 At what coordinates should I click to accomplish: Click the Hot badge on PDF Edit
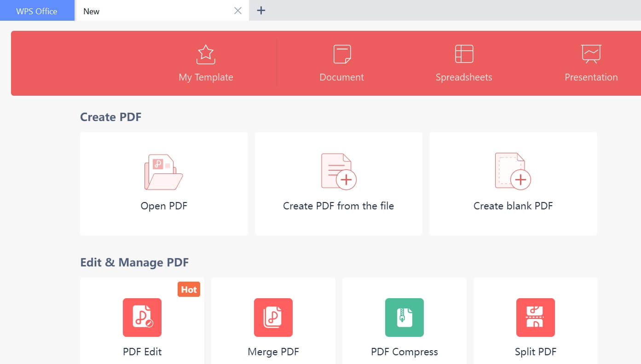click(x=189, y=289)
